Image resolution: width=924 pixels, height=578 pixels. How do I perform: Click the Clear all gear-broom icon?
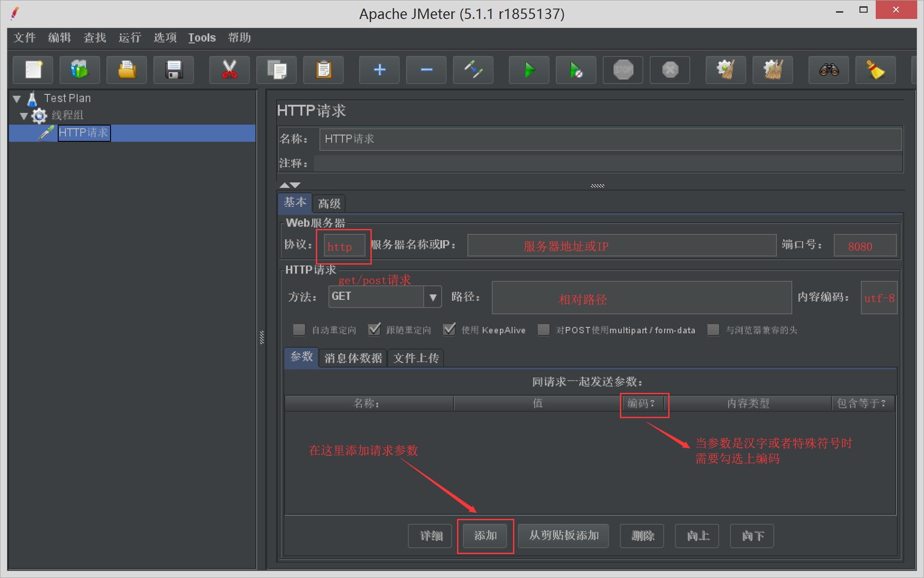click(x=772, y=70)
